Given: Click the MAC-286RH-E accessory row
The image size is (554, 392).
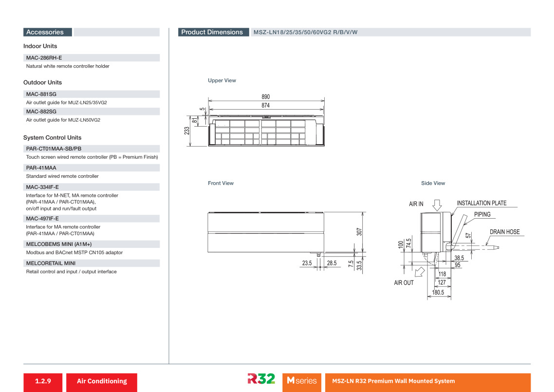Looking at the screenshot, I should pyautogui.click(x=92, y=57).
